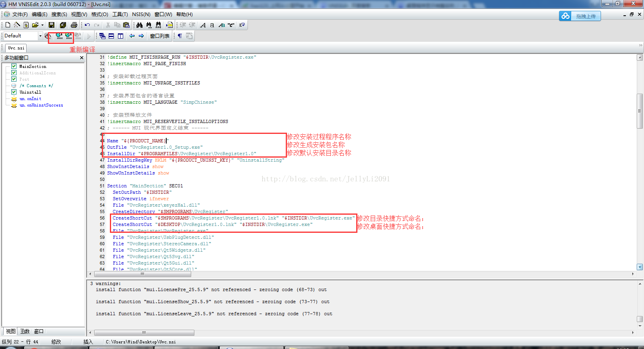Image resolution: width=644 pixels, height=349 pixels.
Task: Click the Paste clipboard icon
Action: tap(126, 25)
